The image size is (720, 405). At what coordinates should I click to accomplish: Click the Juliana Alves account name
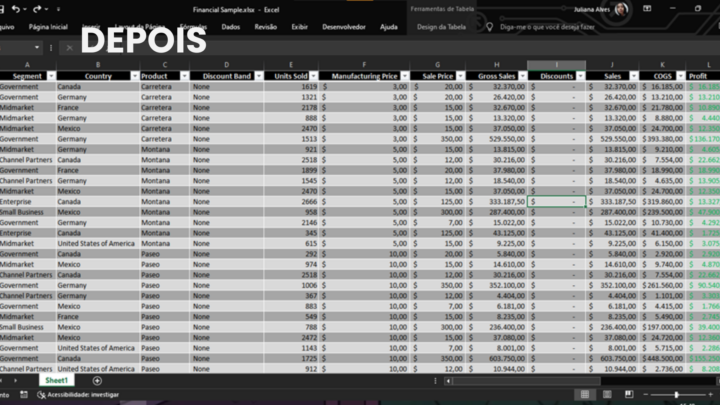591,9
